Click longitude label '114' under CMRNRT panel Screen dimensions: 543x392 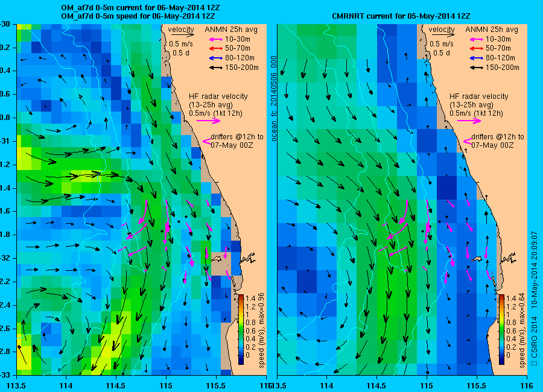tap(326, 386)
